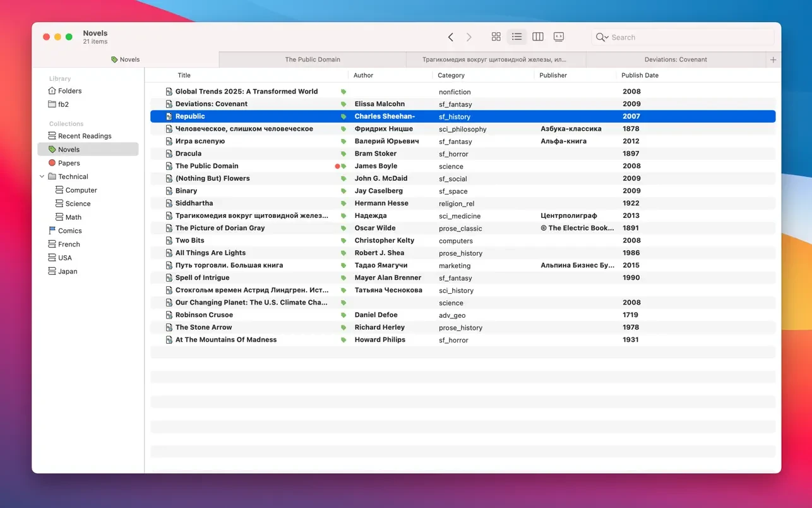Open The Public Domain tab
Image resolution: width=812 pixels, height=508 pixels.
click(312, 60)
